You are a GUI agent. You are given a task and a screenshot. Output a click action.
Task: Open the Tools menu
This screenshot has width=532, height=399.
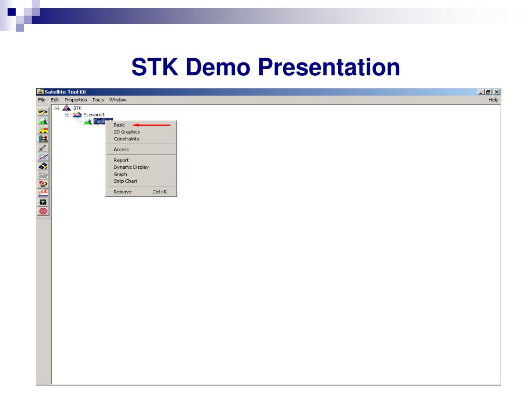pos(98,100)
